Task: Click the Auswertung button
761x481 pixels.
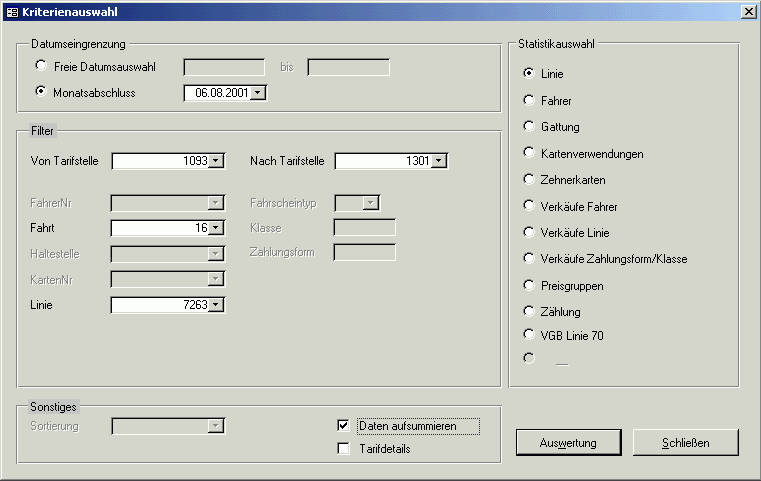Action: (568, 443)
